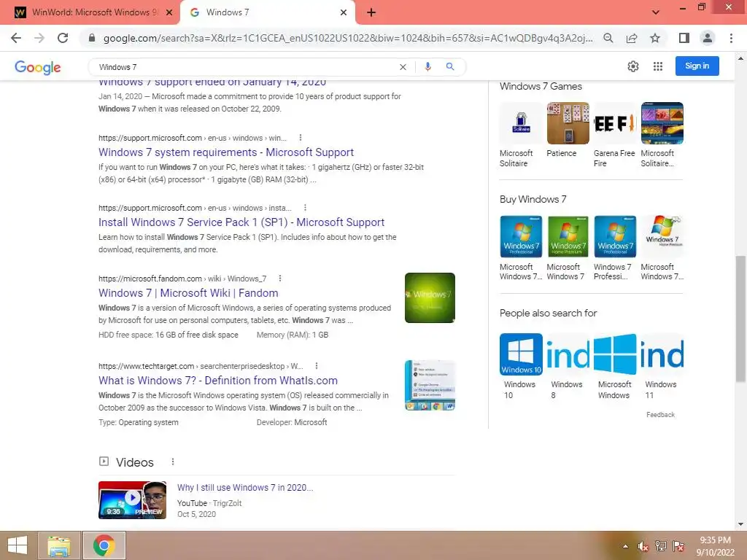Open Install Windows 7 Service Pack 1 link

241,222
